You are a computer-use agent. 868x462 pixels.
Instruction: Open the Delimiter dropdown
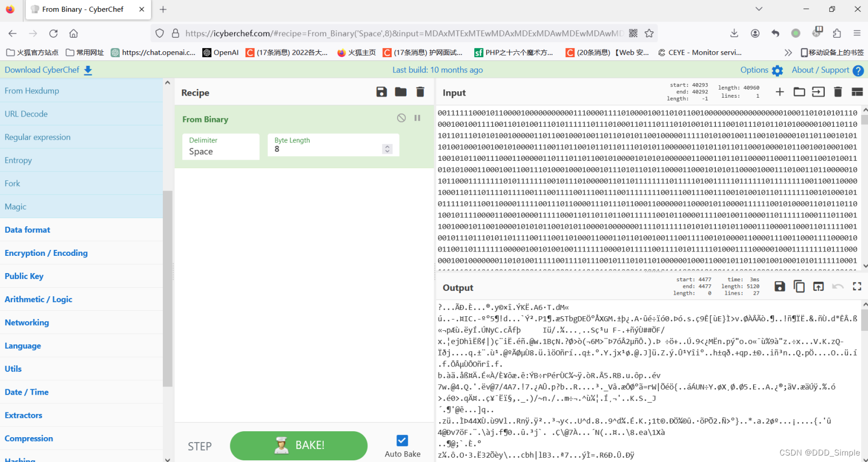tap(220, 146)
